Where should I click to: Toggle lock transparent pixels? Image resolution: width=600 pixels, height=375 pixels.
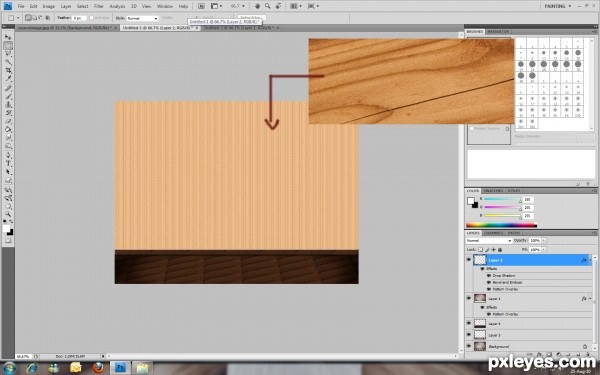[481, 249]
